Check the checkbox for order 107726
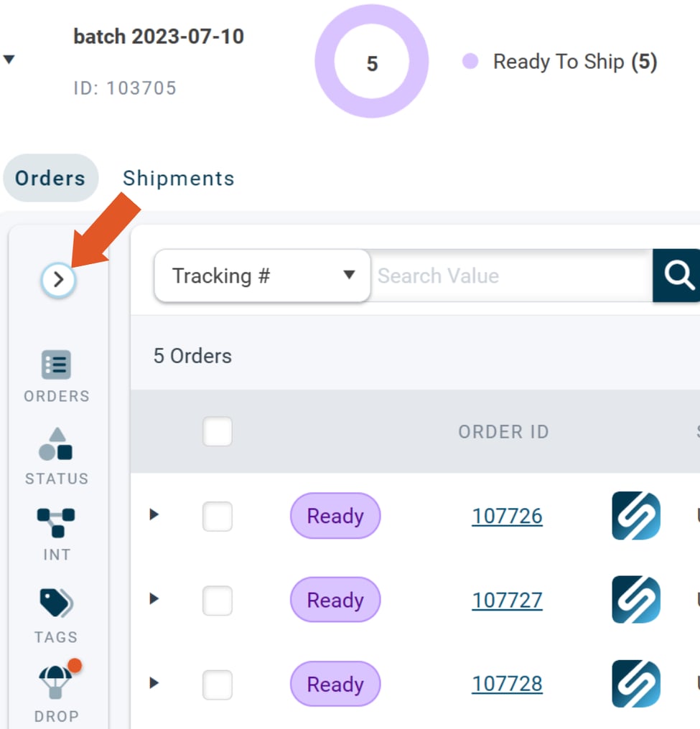Viewport: 700px width, 729px height. 218,515
